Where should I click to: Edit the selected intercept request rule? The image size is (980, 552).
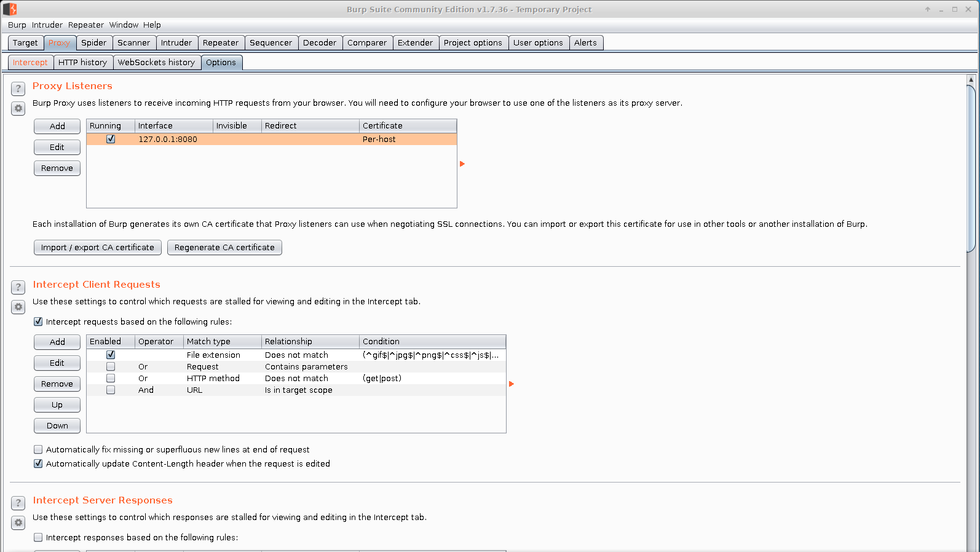click(57, 363)
